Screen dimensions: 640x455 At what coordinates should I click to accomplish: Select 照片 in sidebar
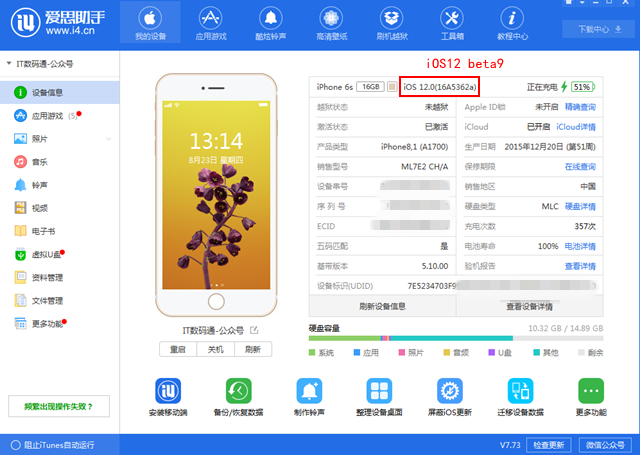coord(60,139)
